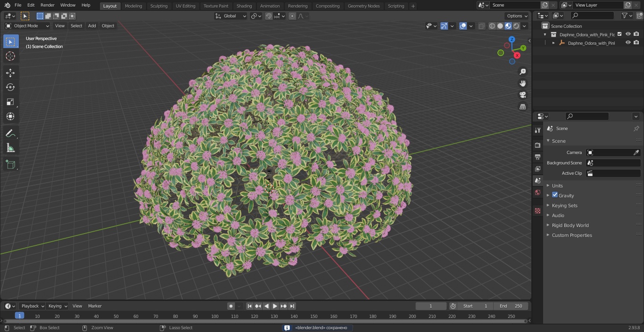Pin the Scene properties with pin icon
Screen dimensions: 644x332
(x=636, y=129)
